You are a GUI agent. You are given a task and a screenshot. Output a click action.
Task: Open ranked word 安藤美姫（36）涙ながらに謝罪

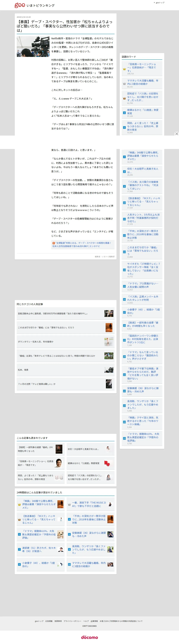click(143, 390)
